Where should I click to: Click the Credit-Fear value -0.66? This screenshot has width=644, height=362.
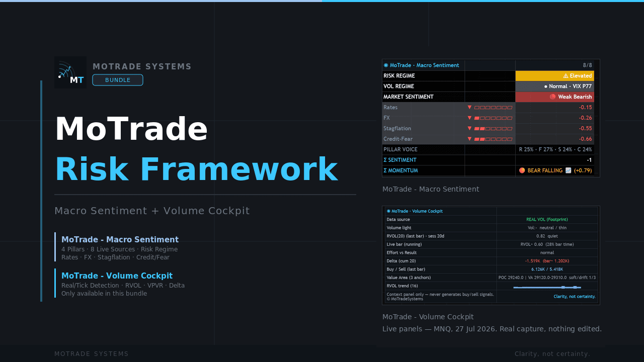(585, 139)
